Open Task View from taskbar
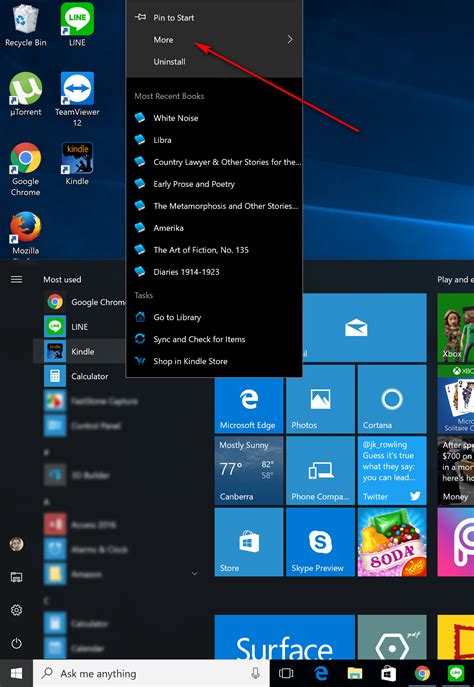 tap(286, 673)
